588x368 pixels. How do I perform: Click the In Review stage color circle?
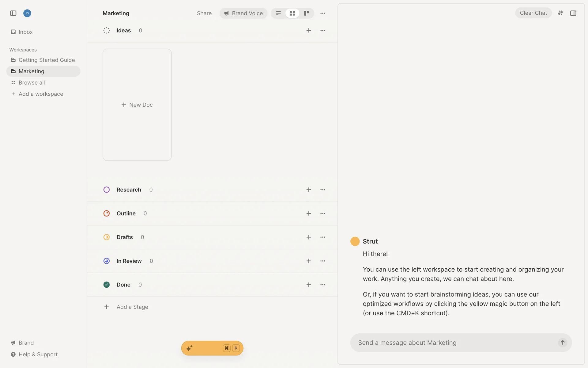click(107, 261)
